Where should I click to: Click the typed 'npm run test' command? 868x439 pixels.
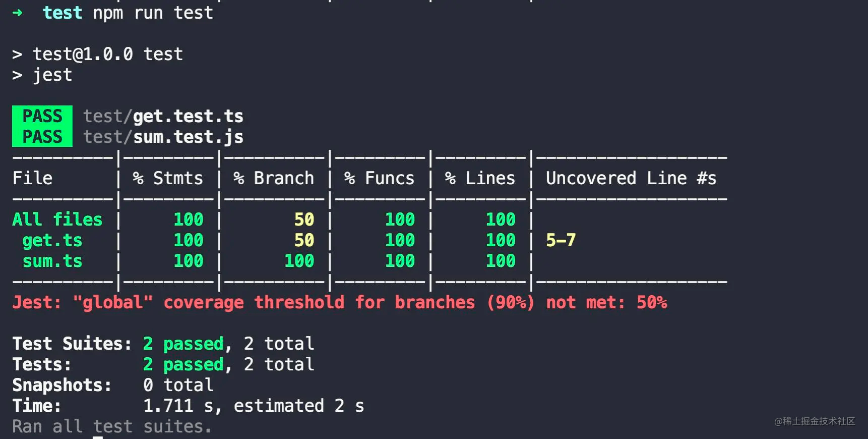coord(153,13)
